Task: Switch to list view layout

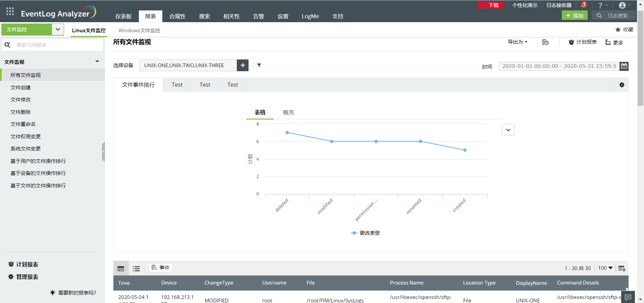Action: tap(136, 268)
